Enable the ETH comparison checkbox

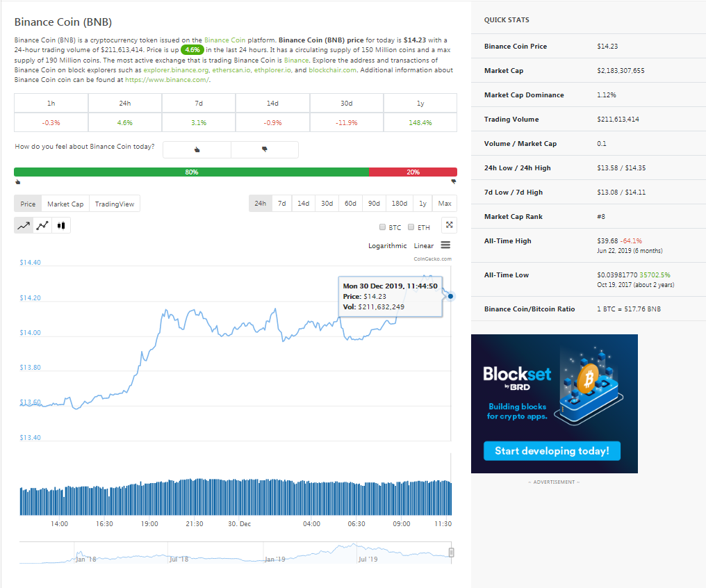click(x=411, y=227)
